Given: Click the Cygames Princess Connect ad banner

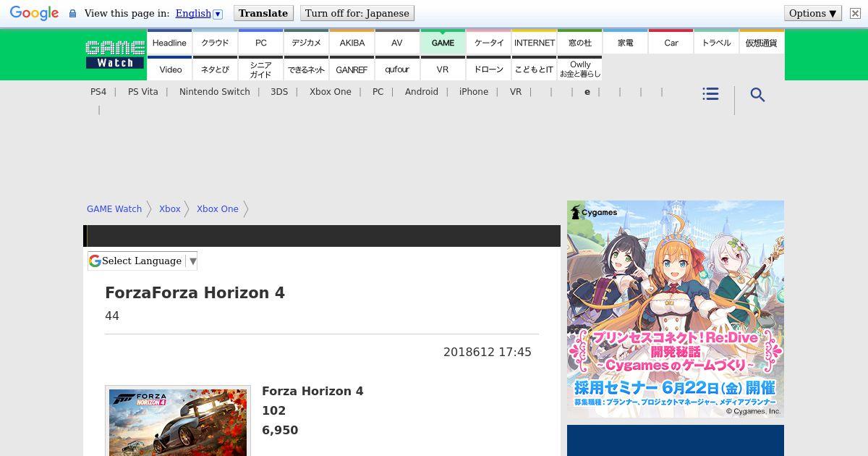Looking at the screenshot, I should coord(676,309).
